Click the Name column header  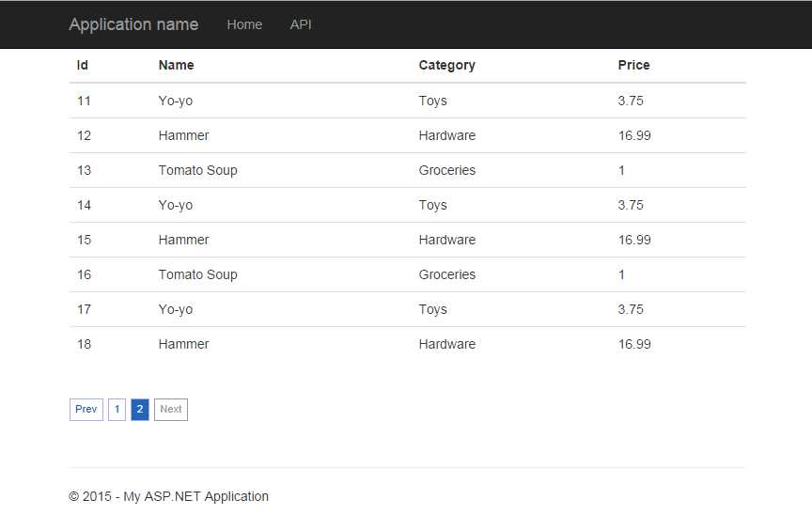176,65
